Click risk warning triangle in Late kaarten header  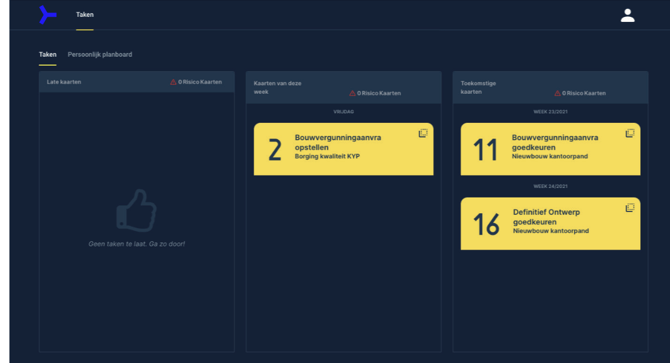pos(173,82)
